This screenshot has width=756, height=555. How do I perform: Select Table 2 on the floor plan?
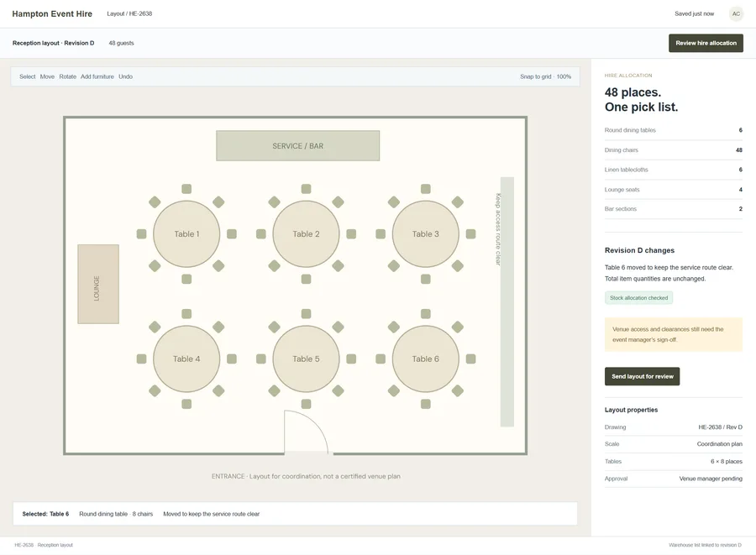pos(306,233)
